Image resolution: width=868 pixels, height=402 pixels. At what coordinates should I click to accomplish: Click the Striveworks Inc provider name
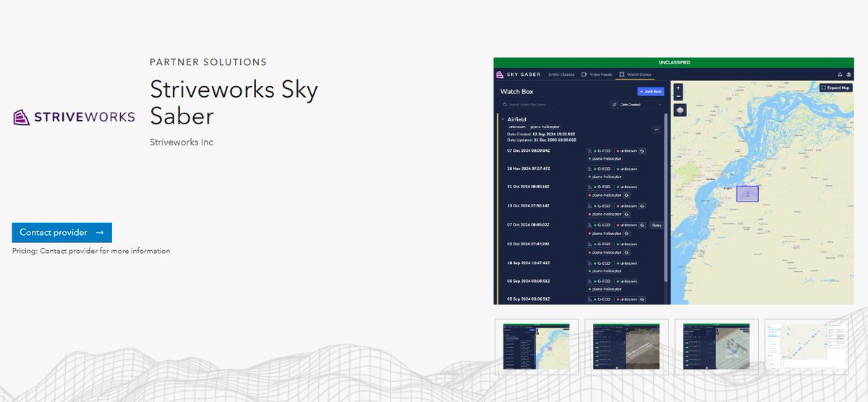pos(182,142)
